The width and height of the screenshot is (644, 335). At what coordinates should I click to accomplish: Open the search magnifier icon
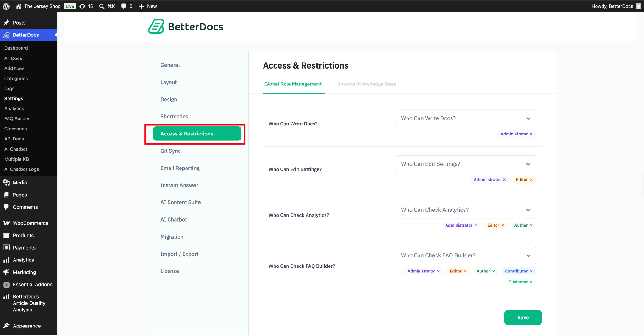[x=102, y=6]
